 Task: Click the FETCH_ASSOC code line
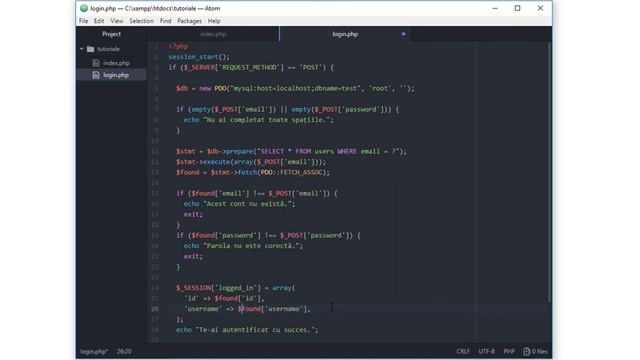pos(253,172)
